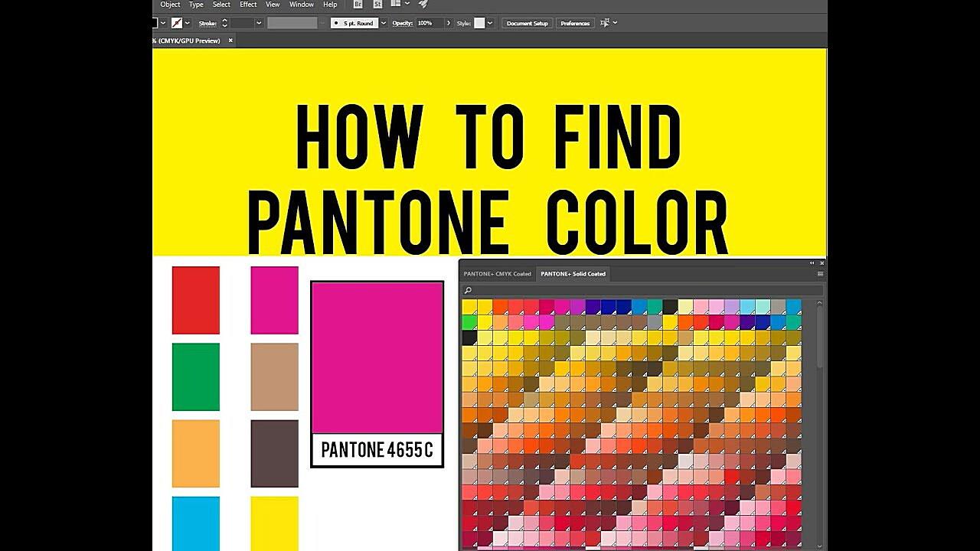
Task: Click the HOW TO FIND headline text
Action: [488, 138]
